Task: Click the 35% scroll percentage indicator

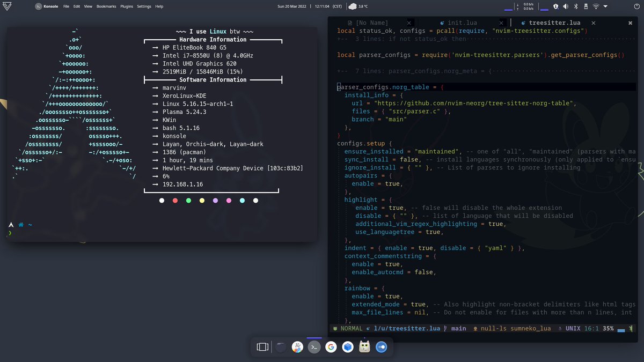Action: (x=608, y=328)
